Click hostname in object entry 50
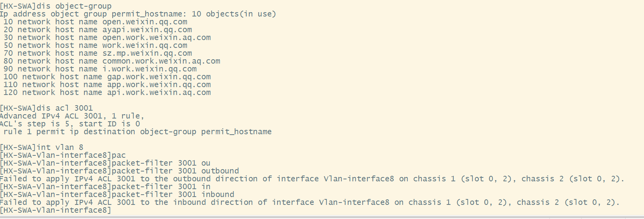 145,46
